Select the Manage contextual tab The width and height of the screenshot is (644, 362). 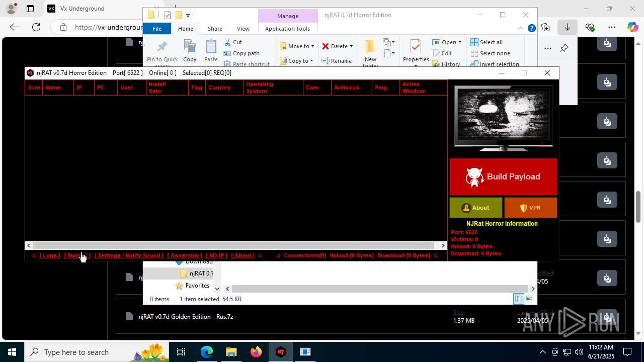pyautogui.click(x=288, y=16)
